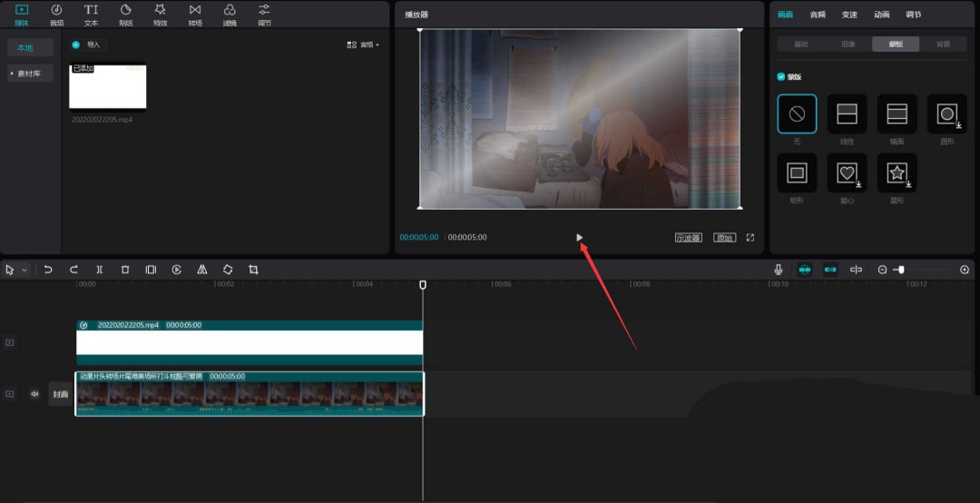Click the delete trash icon in timeline toolbar

click(x=125, y=270)
